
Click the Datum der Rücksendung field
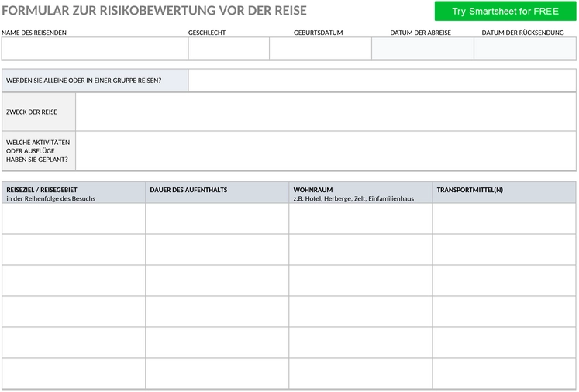pyautogui.click(x=525, y=48)
